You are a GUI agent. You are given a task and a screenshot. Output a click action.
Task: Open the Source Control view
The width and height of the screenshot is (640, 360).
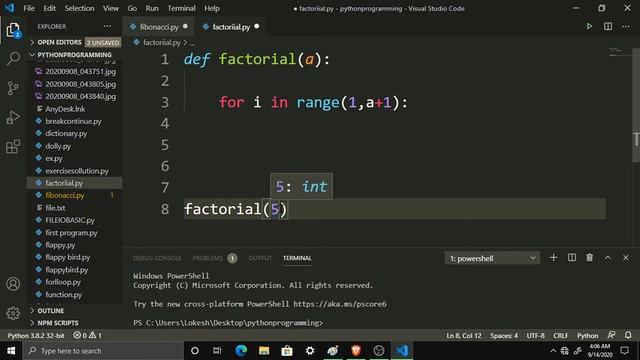coord(13,88)
